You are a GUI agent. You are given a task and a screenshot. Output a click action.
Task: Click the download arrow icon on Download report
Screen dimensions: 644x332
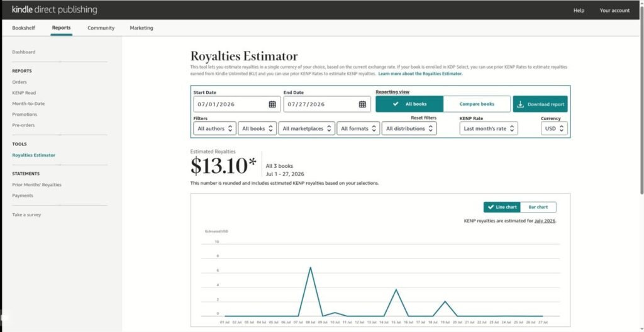click(520, 104)
